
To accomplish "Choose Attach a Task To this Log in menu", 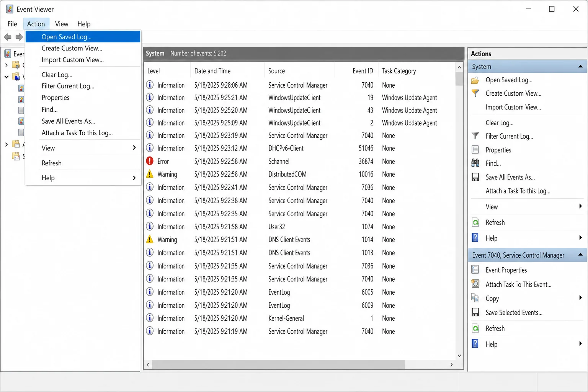I will pos(83,133).
